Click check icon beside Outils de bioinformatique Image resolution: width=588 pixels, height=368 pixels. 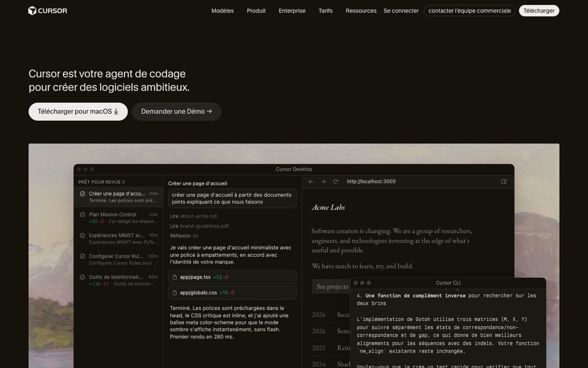coord(82,277)
